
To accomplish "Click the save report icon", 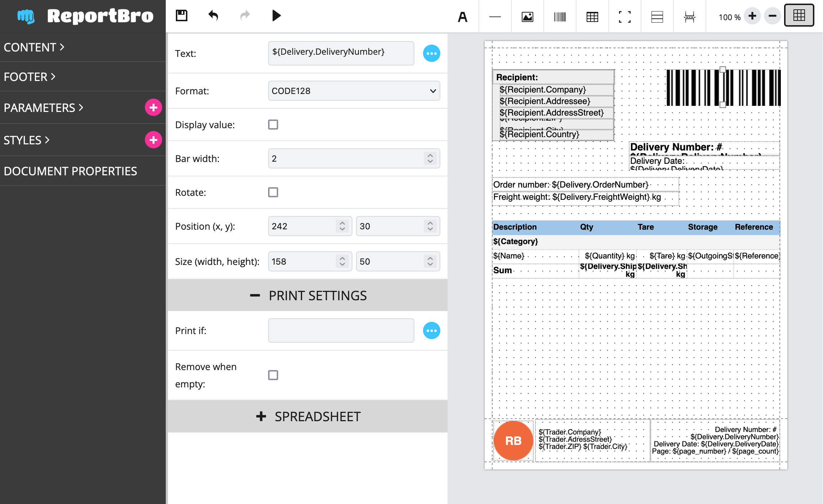I will pyautogui.click(x=182, y=16).
